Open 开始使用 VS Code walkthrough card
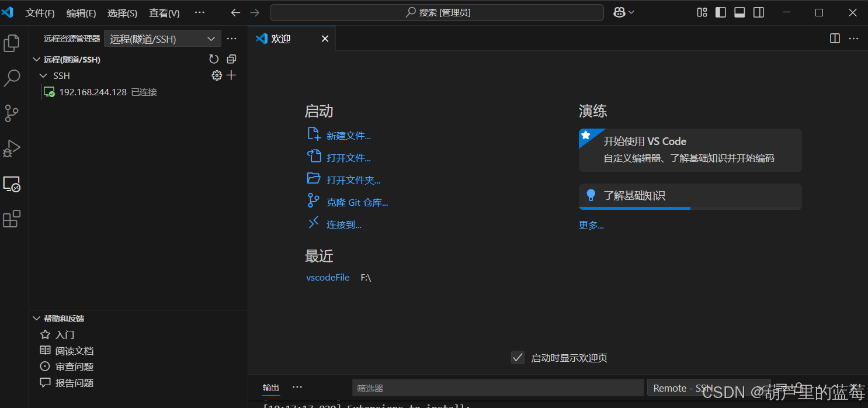This screenshot has height=408, width=868. pos(690,150)
